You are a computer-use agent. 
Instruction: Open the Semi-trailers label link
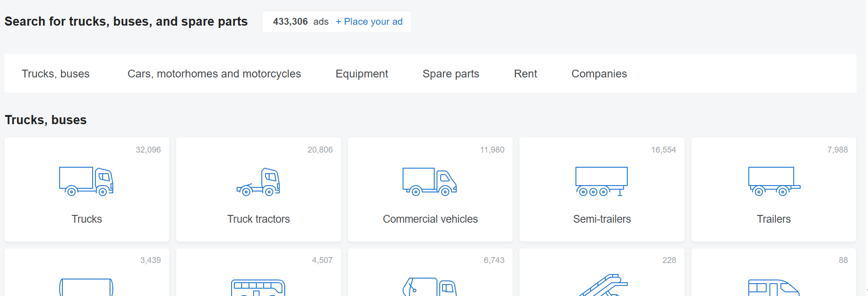[x=602, y=219]
